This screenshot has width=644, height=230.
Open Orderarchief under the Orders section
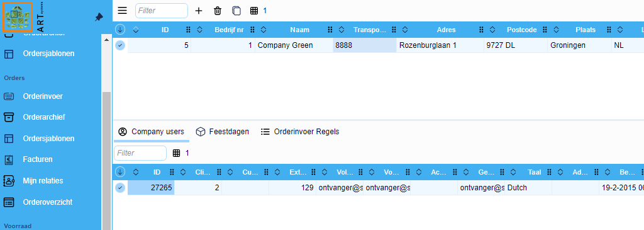point(44,117)
